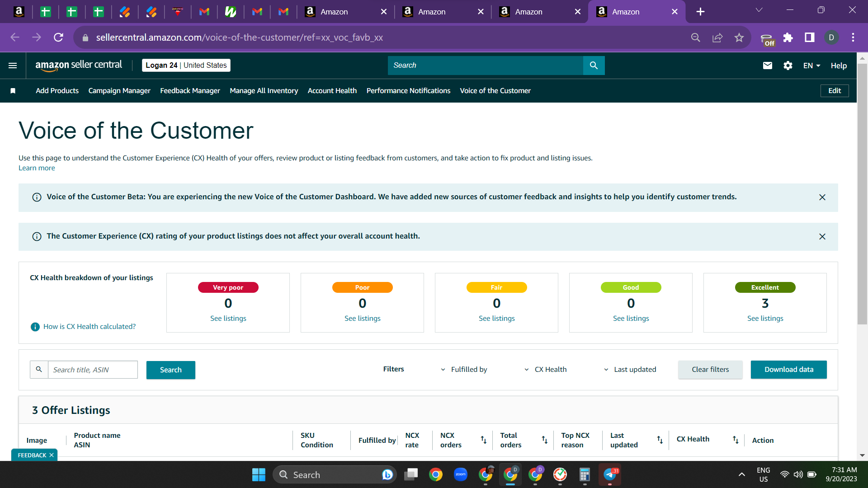Open Account Health page
The image size is (868, 488).
(332, 91)
